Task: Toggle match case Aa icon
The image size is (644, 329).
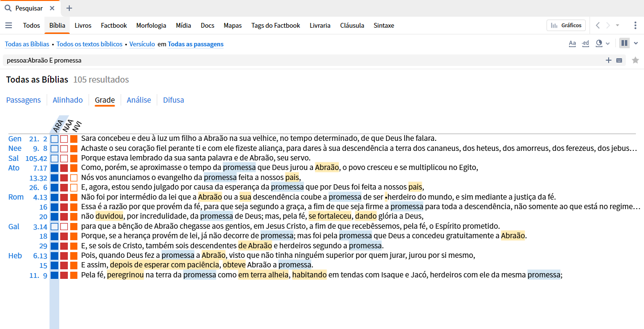Action: (x=572, y=43)
